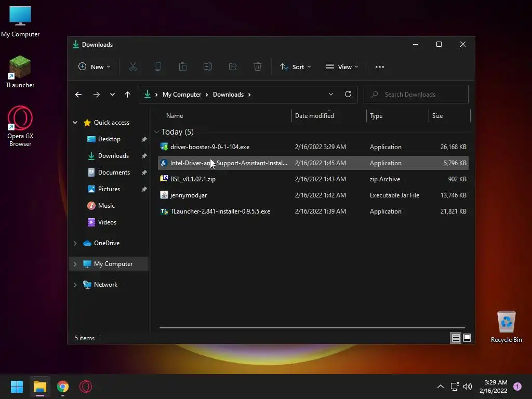Open the See more three-dots menu
Screen dimensions: 532x399
pos(380,67)
